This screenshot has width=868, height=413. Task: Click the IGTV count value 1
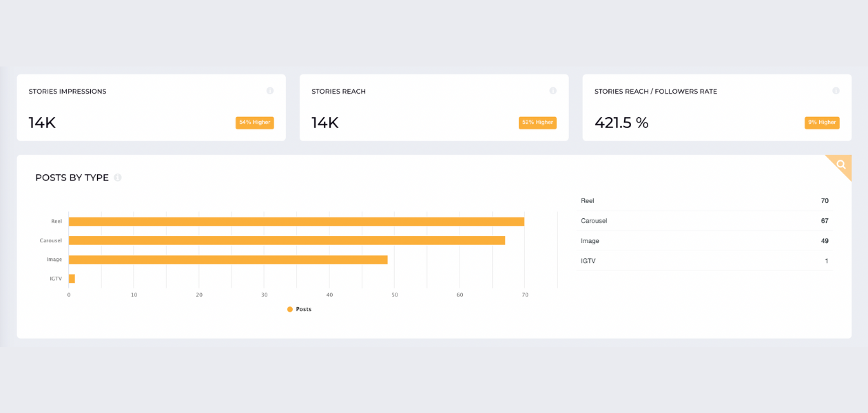tap(827, 261)
